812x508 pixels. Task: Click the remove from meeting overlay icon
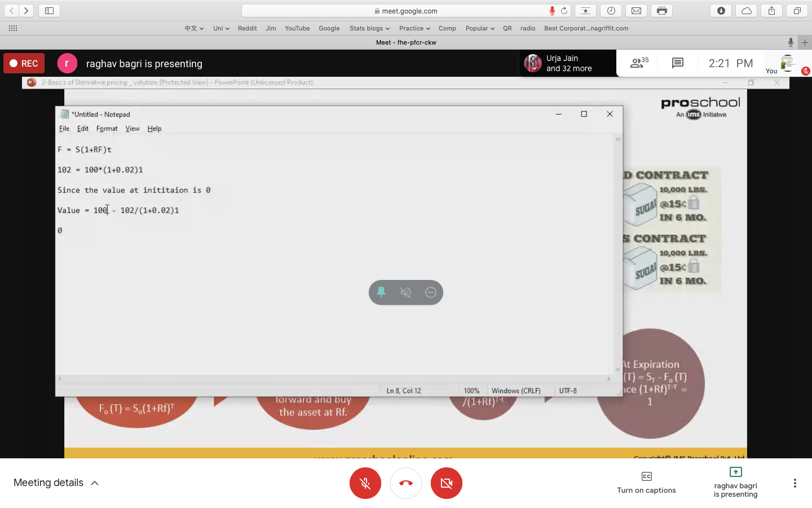pos(431,292)
